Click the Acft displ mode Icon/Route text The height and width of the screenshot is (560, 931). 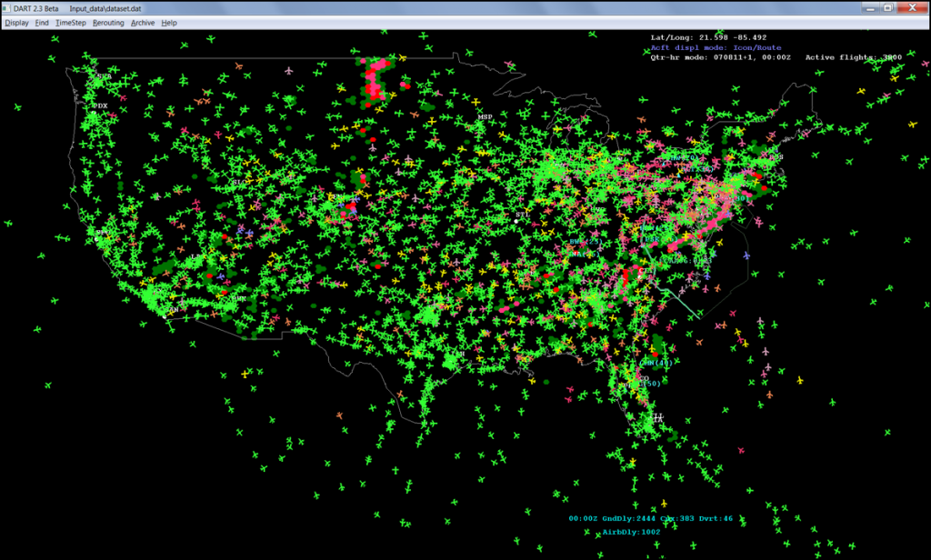click(x=716, y=47)
